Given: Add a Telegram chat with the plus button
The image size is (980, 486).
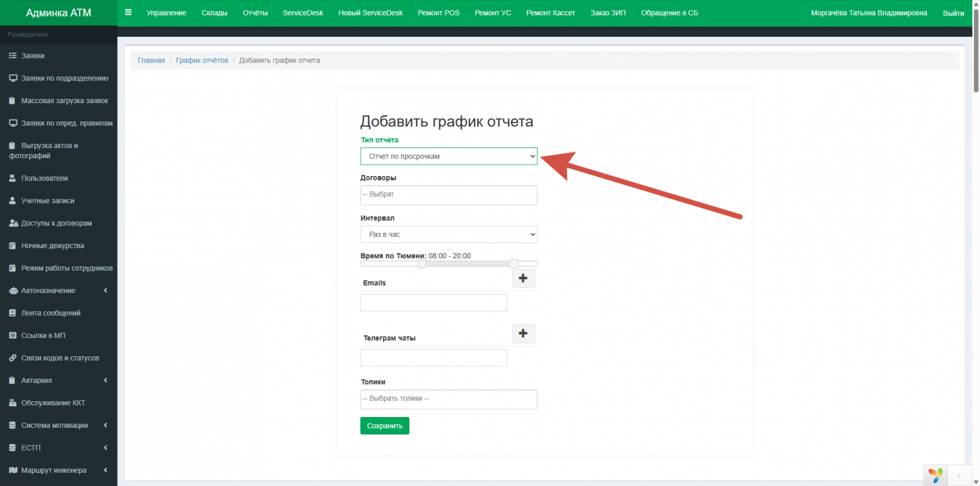Looking at the screenshot, I should coord(523,333).
